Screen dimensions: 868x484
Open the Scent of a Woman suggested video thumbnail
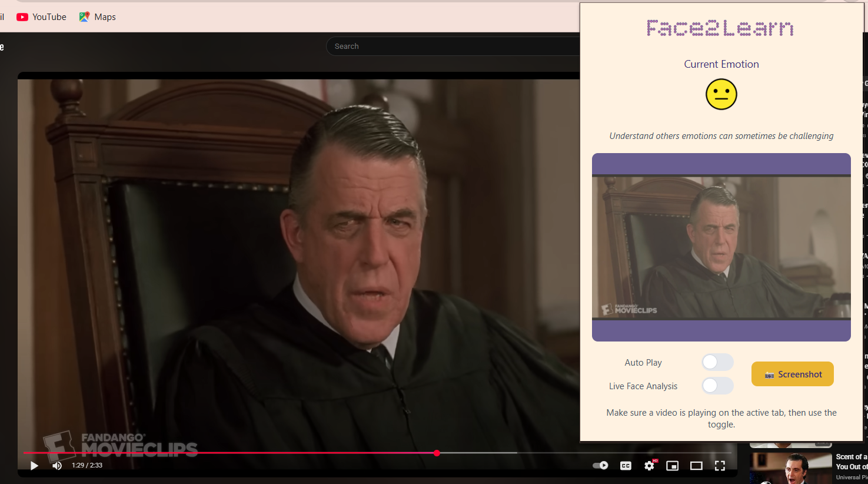[790, 468]
